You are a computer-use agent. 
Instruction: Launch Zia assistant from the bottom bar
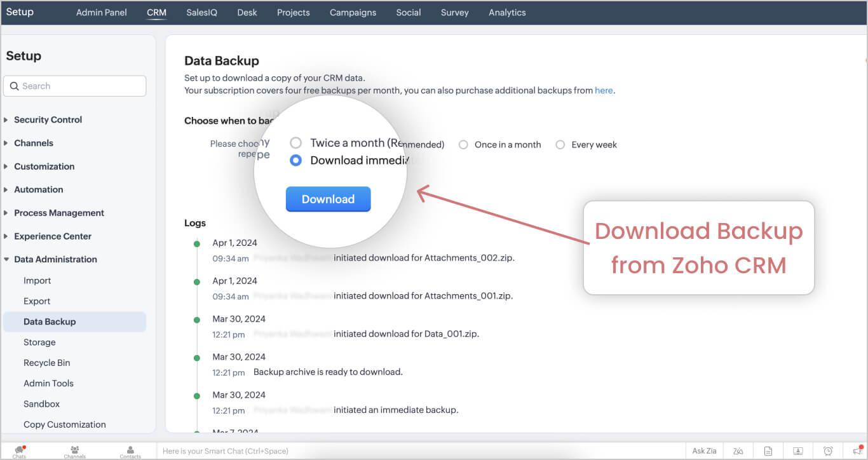(703, 450)
